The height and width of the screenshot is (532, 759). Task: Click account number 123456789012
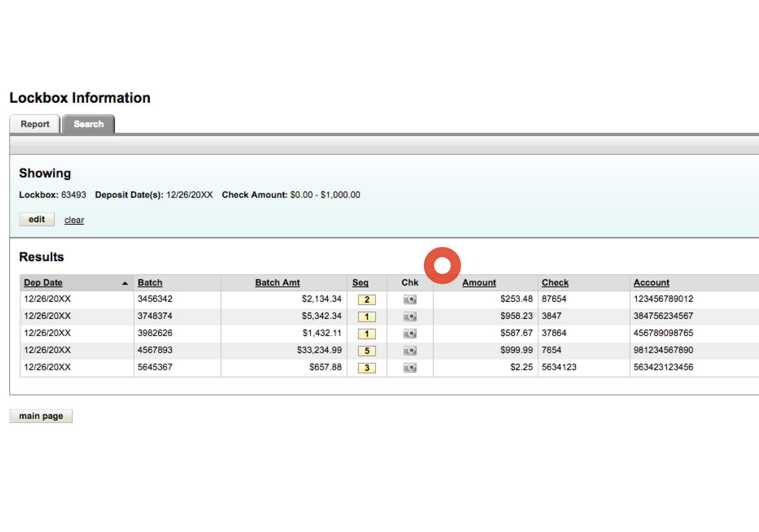point(664,299)
